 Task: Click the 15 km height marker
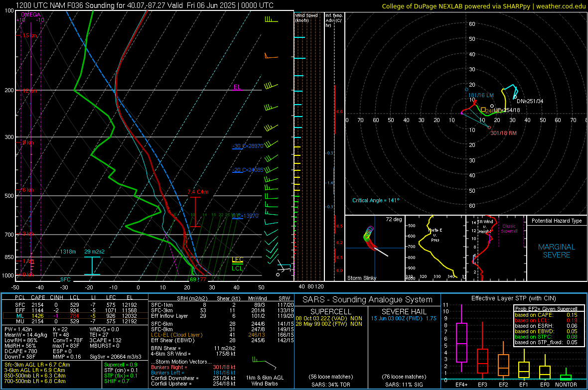click(29, 36)
